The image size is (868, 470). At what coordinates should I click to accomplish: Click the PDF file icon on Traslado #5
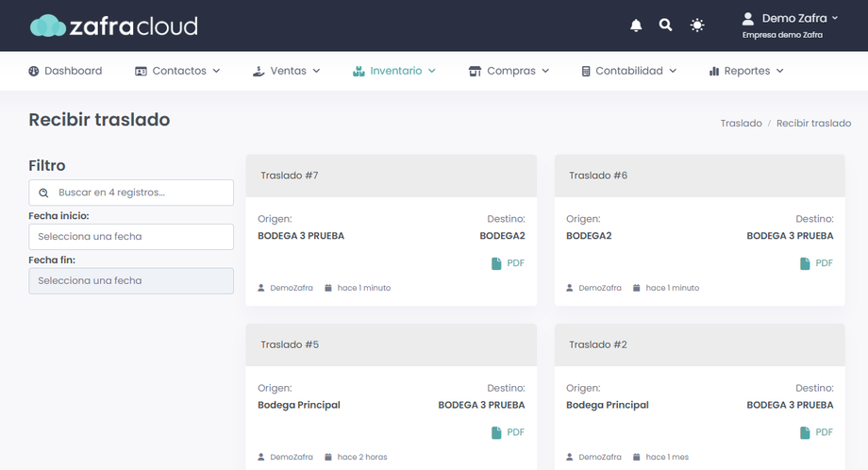pos(496,433)
